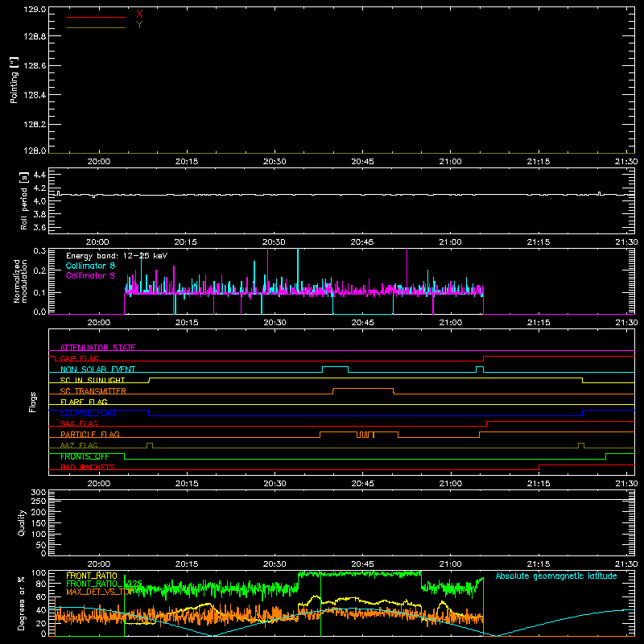This screenshot has width=644, height=644.
Task: Click the yellow FRONT_RATIO legend entry
Action: click(92, 576)
